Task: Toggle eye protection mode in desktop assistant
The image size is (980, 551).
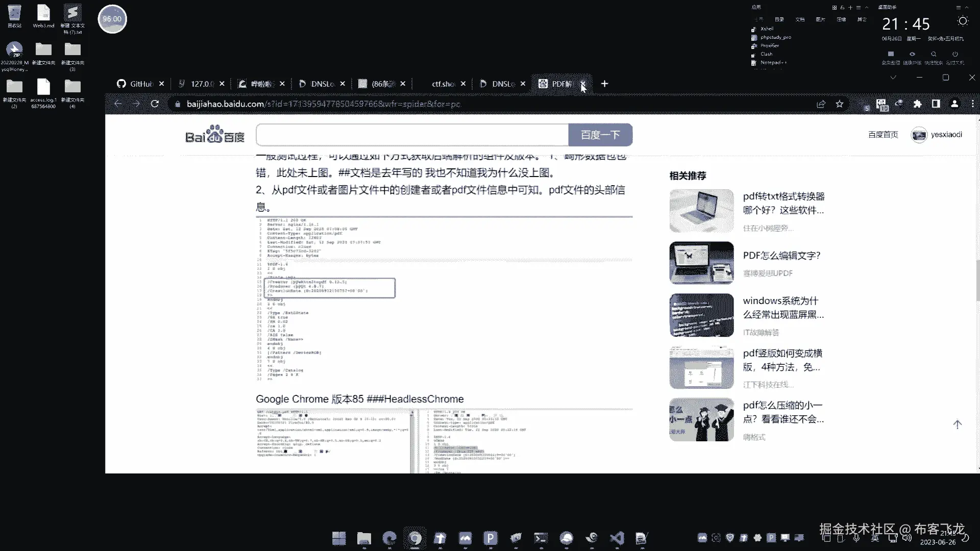Action: 912,54
